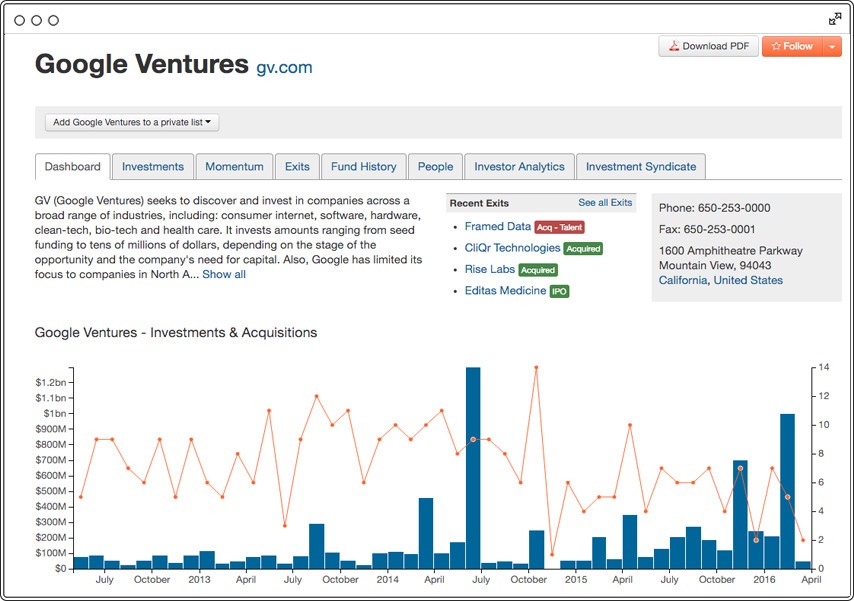Switch to the Investments tab
Image resolution: width=854 pixels, height=601 pixels.
152,167
